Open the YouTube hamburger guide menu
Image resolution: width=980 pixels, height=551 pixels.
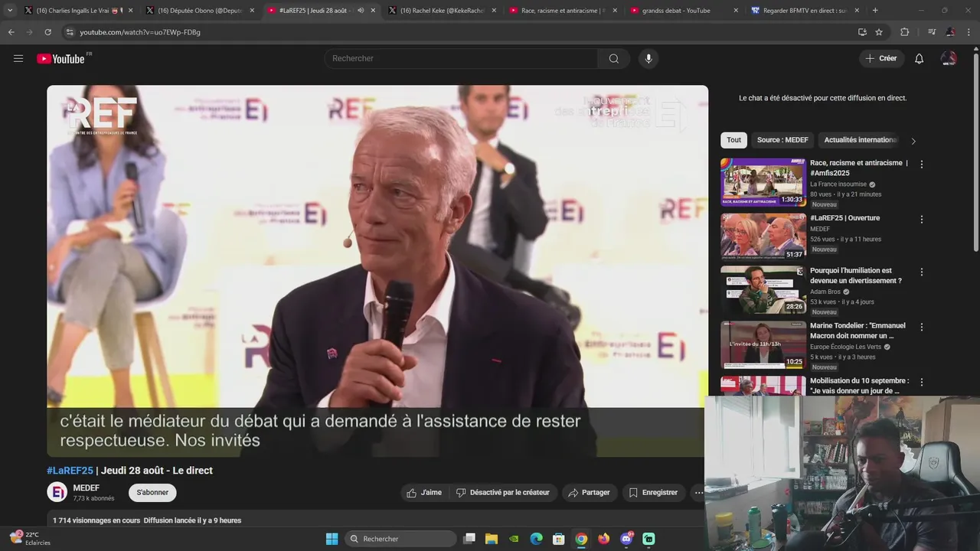[18, 58]
